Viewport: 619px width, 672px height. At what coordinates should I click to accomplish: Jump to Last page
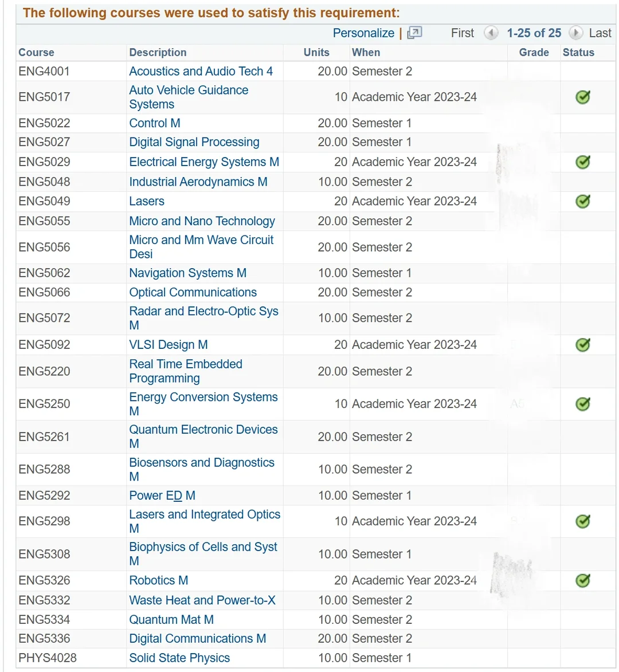[600, 33]
